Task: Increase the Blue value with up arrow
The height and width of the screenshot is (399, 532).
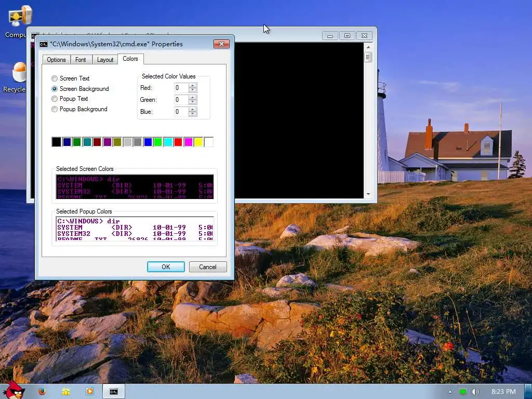Action: [193, 109]
